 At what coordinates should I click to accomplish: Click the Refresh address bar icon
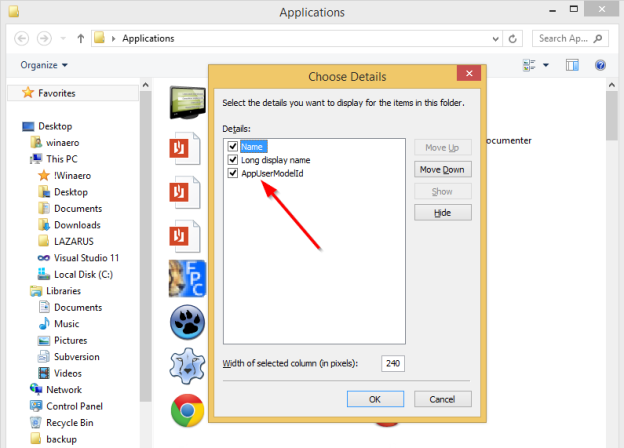click(x=513, y=38)
